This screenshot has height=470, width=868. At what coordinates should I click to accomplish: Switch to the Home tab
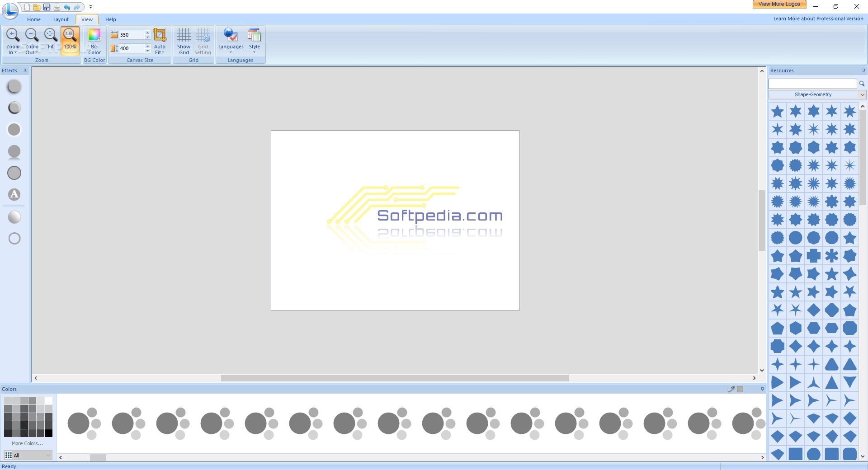click(34, 19)
